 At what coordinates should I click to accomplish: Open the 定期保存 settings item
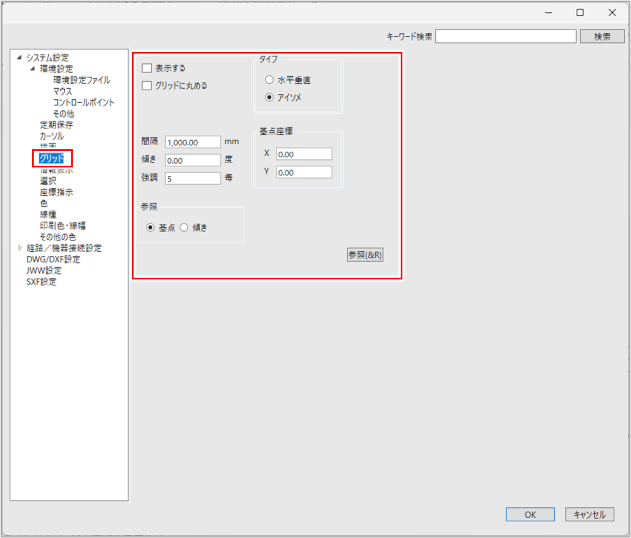click(x=56, y=125)
